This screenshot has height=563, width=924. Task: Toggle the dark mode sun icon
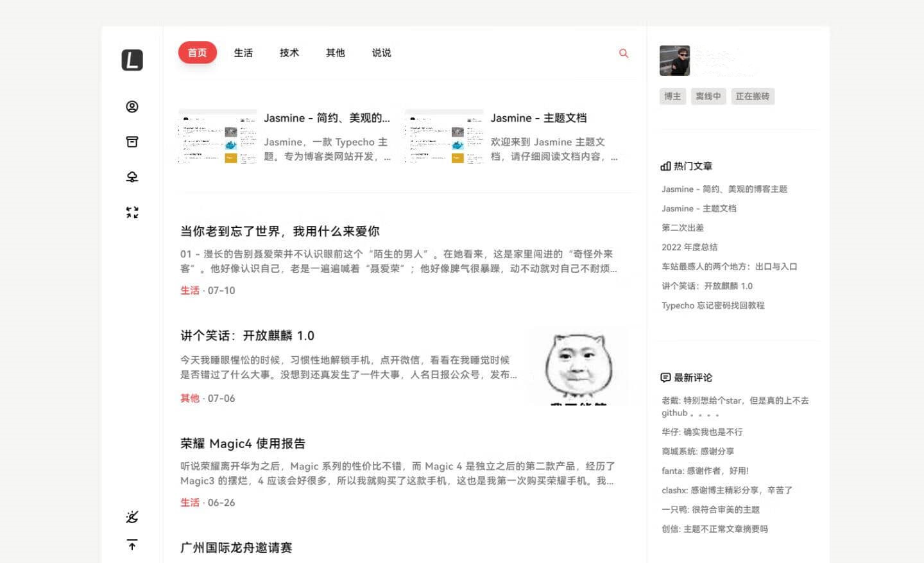pos(132,517)
